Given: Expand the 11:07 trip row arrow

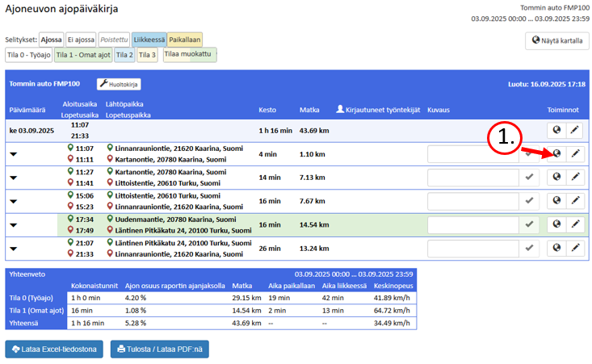Looking at the screenshot, I should 14,155.
